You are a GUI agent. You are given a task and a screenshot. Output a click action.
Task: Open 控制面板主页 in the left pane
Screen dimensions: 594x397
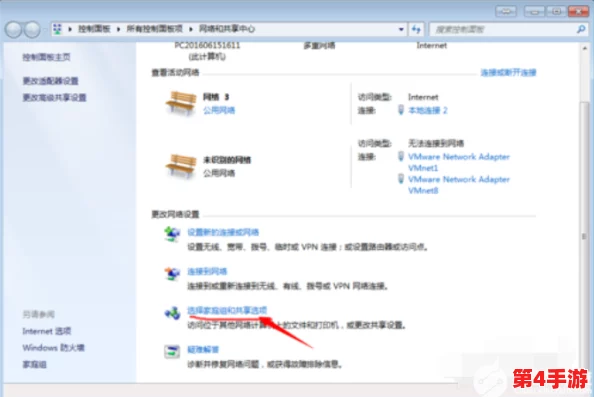(x=46, y=57)
